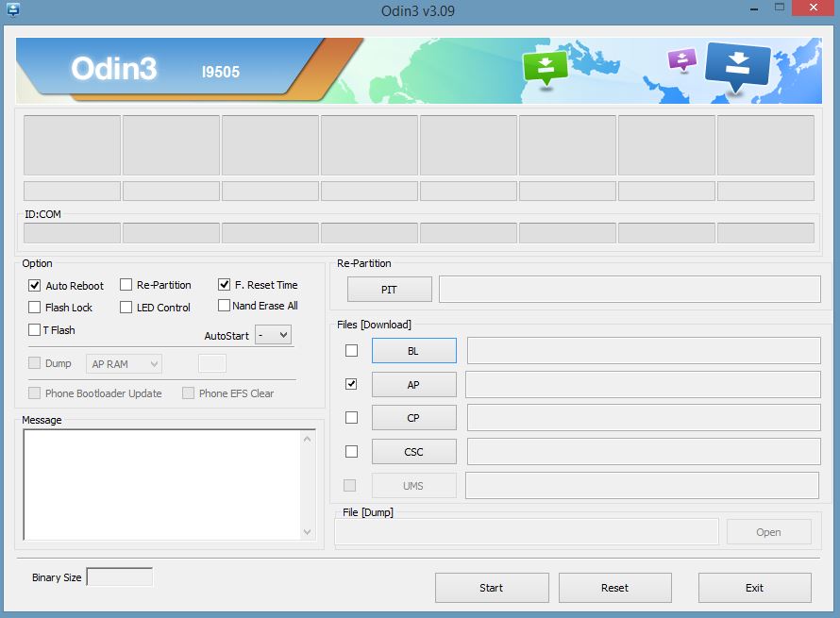Click the Reset button
This screenshot has height=618, width=840.
(x=615, y=588)
